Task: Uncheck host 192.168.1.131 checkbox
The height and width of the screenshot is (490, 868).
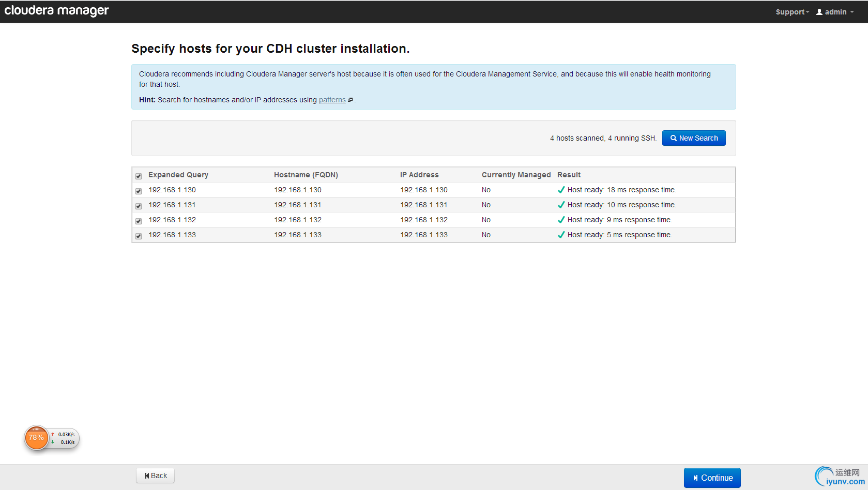Action: click(x=139, y=206)
